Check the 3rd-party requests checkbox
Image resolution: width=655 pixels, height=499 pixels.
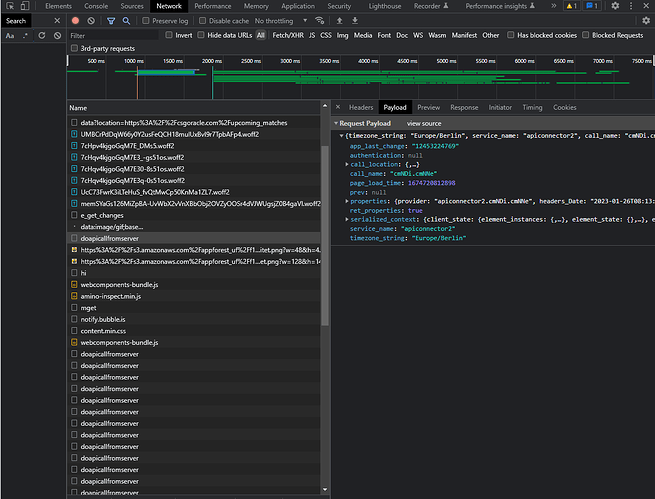tap(74, 48)
